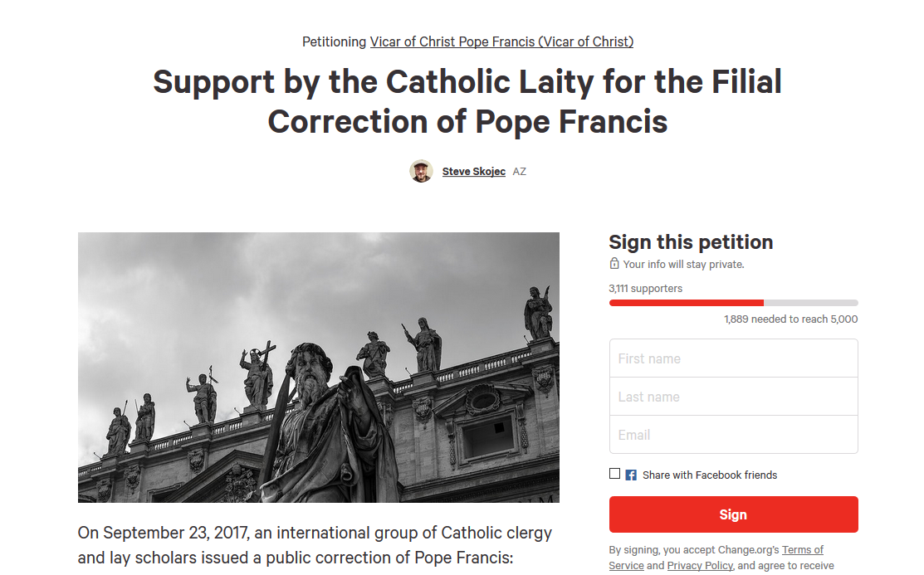The image size is (924, 575).
Task: Click the Share with Facebook friends label
Action: [709, 475]
